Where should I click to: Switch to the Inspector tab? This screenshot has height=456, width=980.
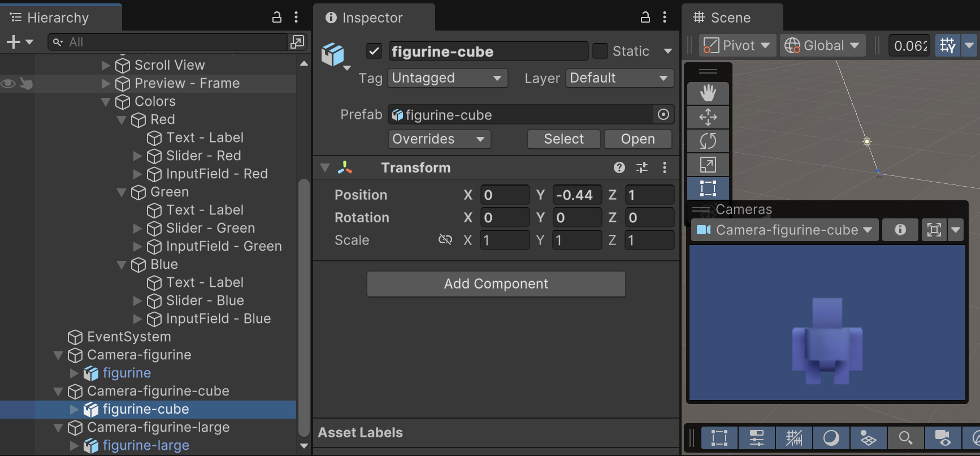tap(372, 18)
